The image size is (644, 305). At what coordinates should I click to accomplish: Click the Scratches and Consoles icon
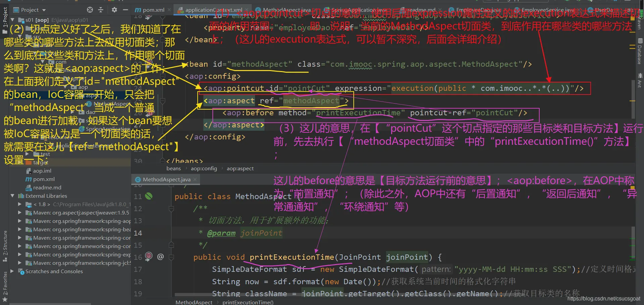pyautogui.click(x=21, y=271)
